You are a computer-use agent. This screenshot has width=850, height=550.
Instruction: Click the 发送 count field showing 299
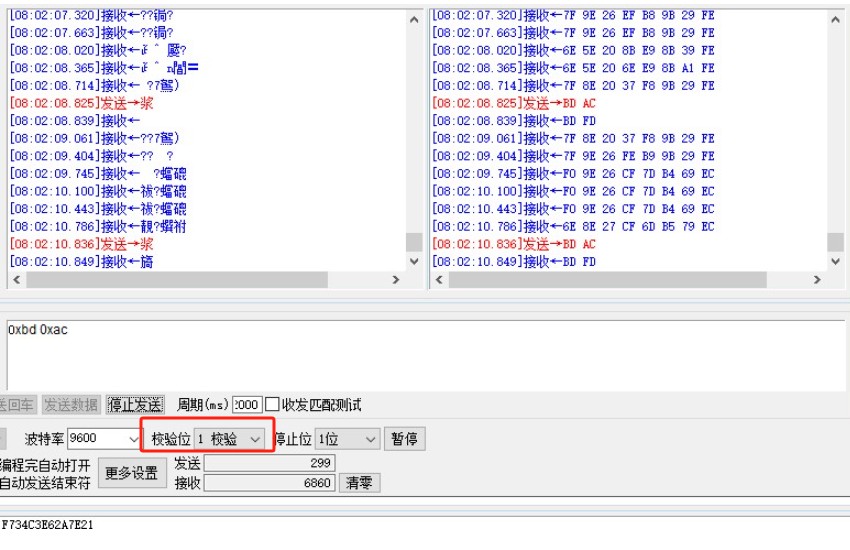[269, 463]
